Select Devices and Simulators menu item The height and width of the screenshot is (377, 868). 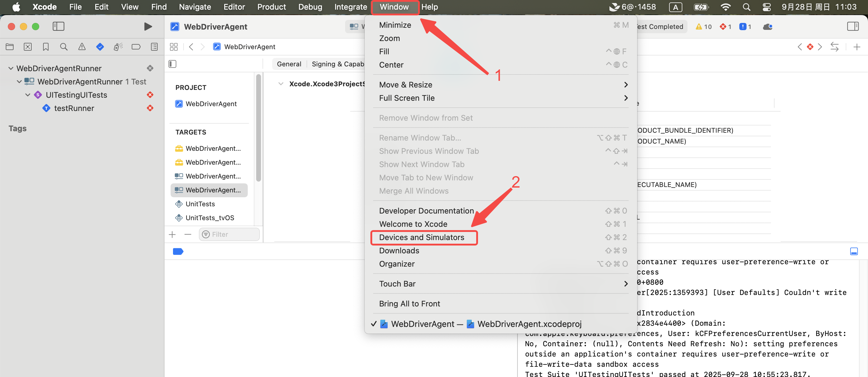(421, 237)
